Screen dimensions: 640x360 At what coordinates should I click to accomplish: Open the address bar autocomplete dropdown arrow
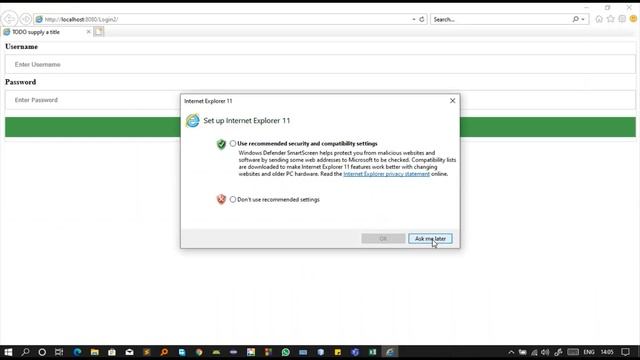coord(414,19)
